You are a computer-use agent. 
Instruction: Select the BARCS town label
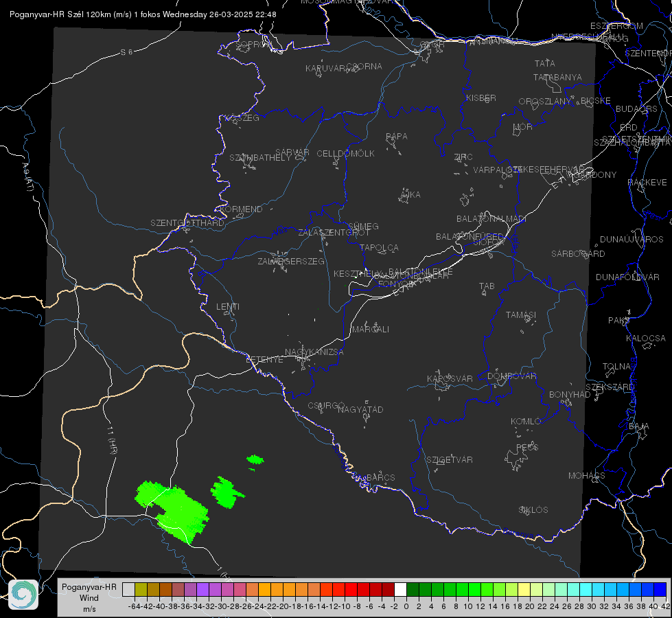(x=381, y=477)
